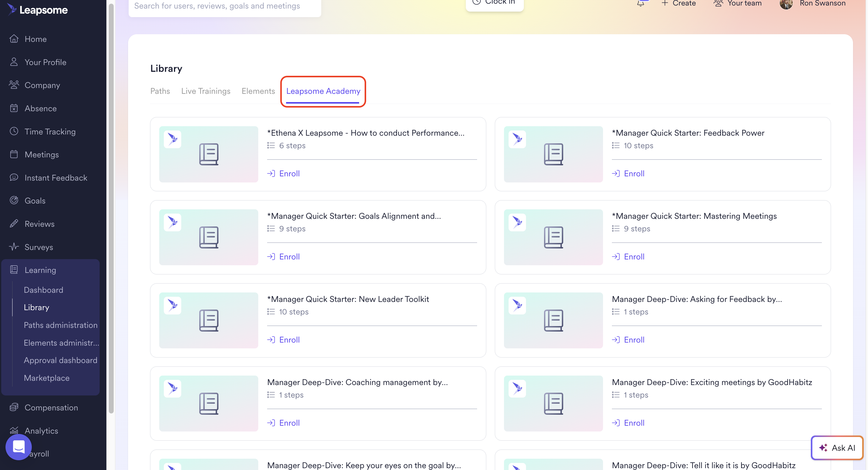Select the Leapsome Academy tab

click(x=323, y=91)
